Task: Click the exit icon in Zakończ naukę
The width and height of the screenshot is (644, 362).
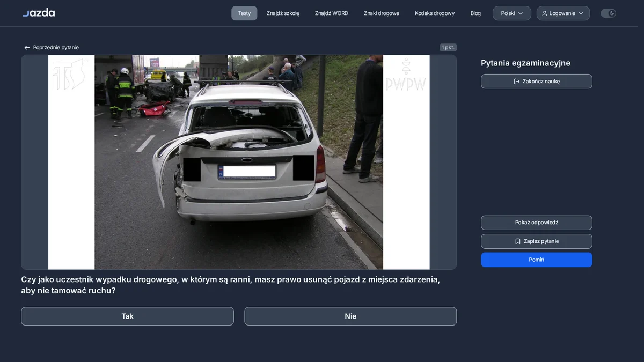Action: click(517, 82)
